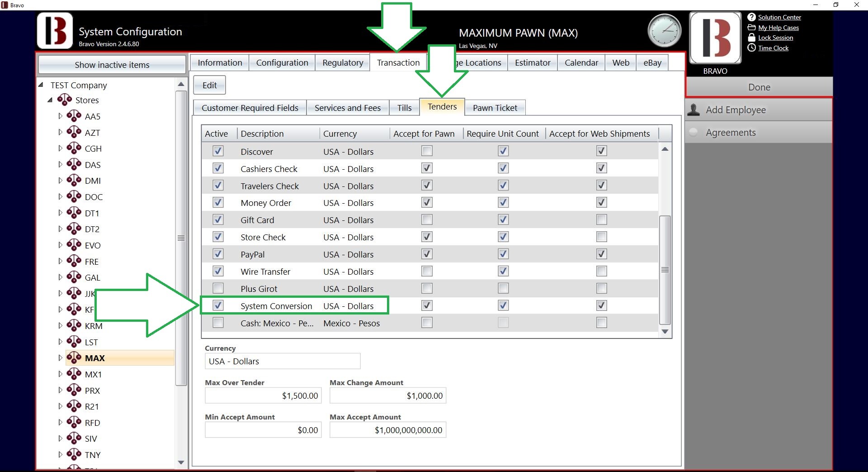This screenshot has height=472, width=868.
Task: Click the Max Over Tender amount field
Action: click(263, 396)
